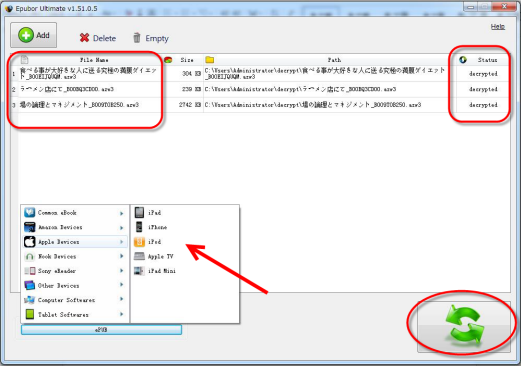Open the ePUB output format dropdown

pyautogui.click(x=101, y=330)
